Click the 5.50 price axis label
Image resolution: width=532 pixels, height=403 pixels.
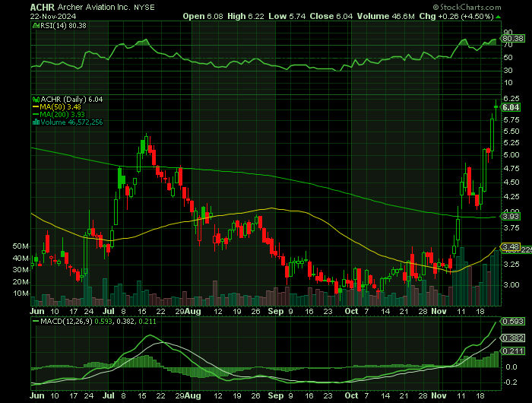click(x=511, y=132)
